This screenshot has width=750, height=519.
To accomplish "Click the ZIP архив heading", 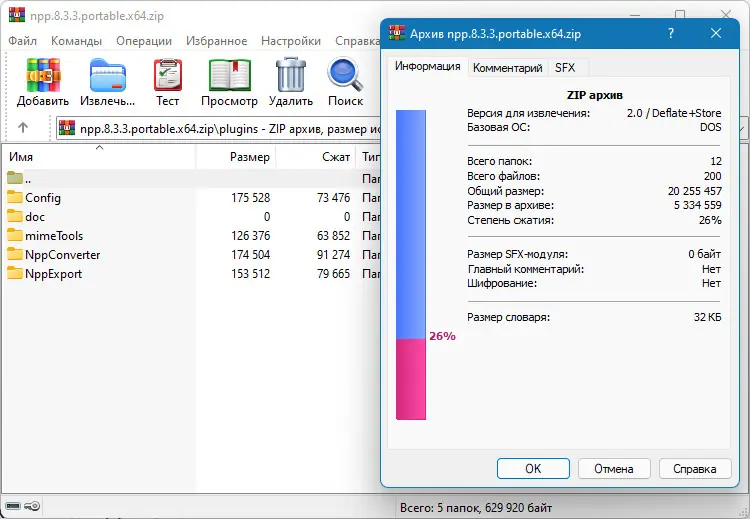I will 595,95.
